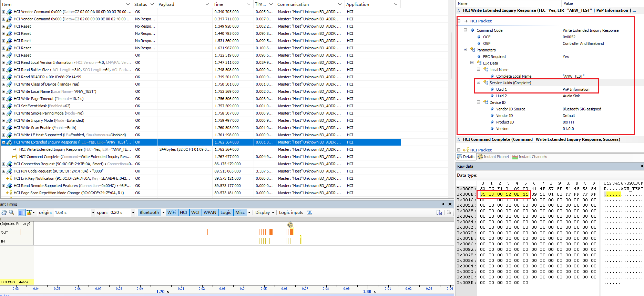Click the Device ID node icon
The height and width of the screenshot is (296, 644).
pyautogui.click(x=486, y=102)
